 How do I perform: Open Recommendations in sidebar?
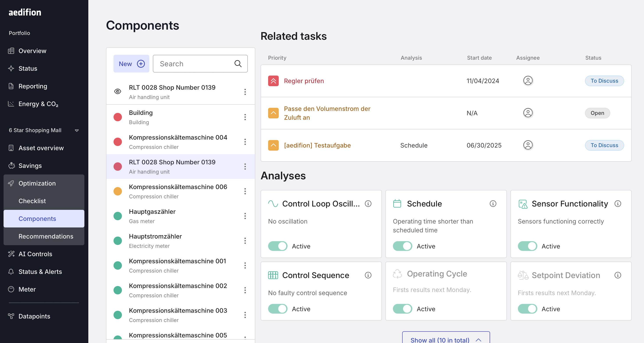pyautogui.click(x=46, y=236)
